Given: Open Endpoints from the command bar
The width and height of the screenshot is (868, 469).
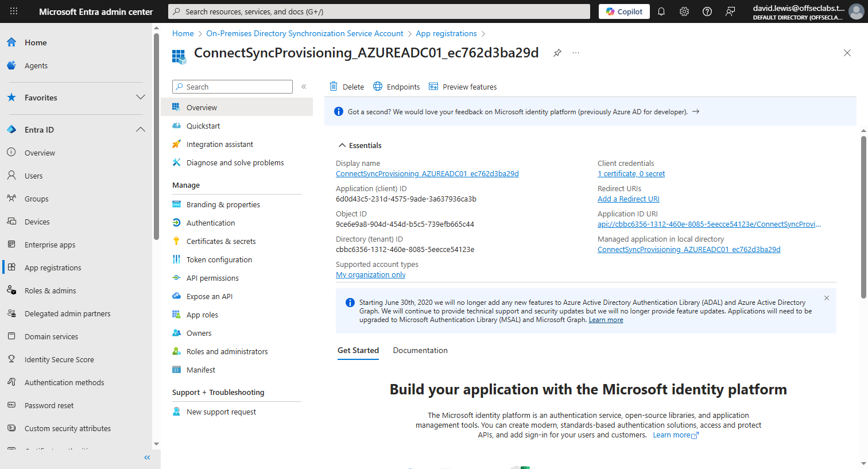Looking at the screenshot, I should point(396,87).
